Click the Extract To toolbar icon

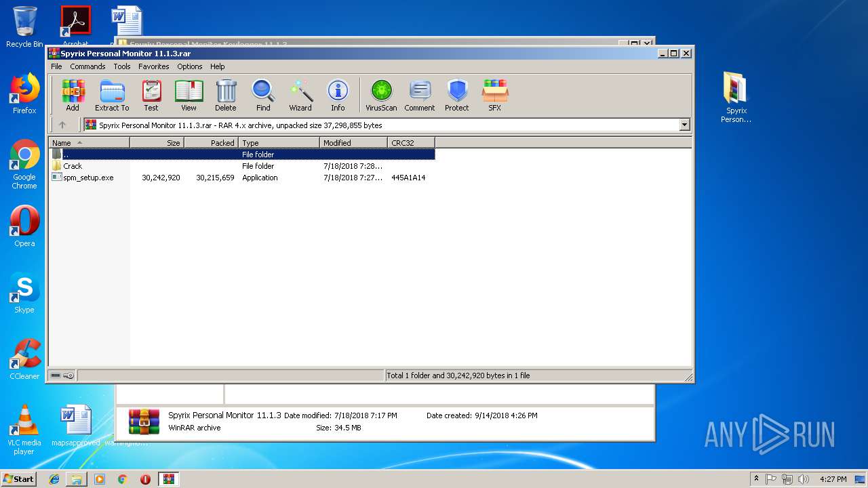(112, 95)
